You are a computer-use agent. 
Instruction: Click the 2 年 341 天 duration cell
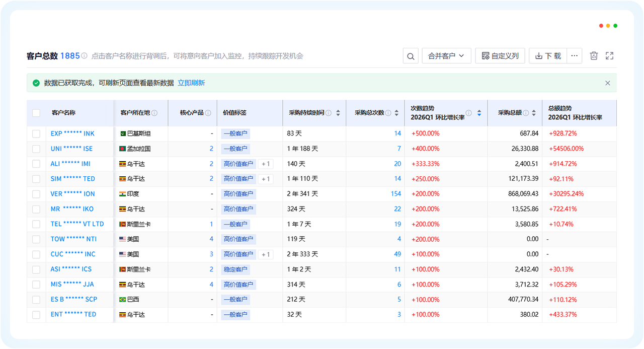pos(303,194)
